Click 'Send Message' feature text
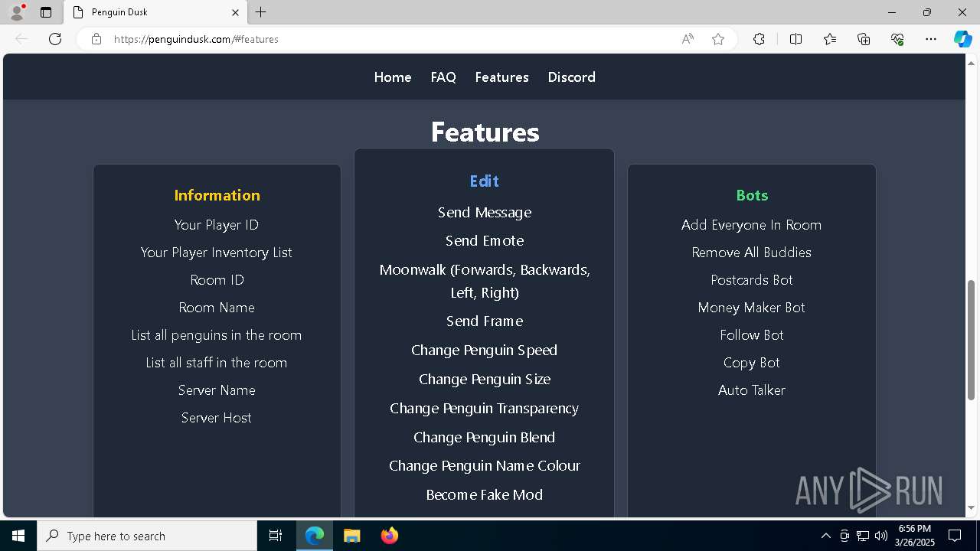This screenshot has height=551, width=980. (485, 213)
